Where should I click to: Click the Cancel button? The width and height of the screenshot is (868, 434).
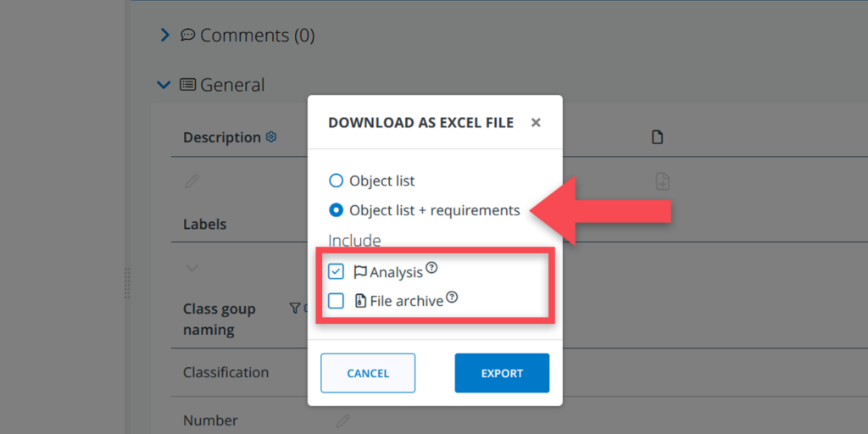pos(368,373)
